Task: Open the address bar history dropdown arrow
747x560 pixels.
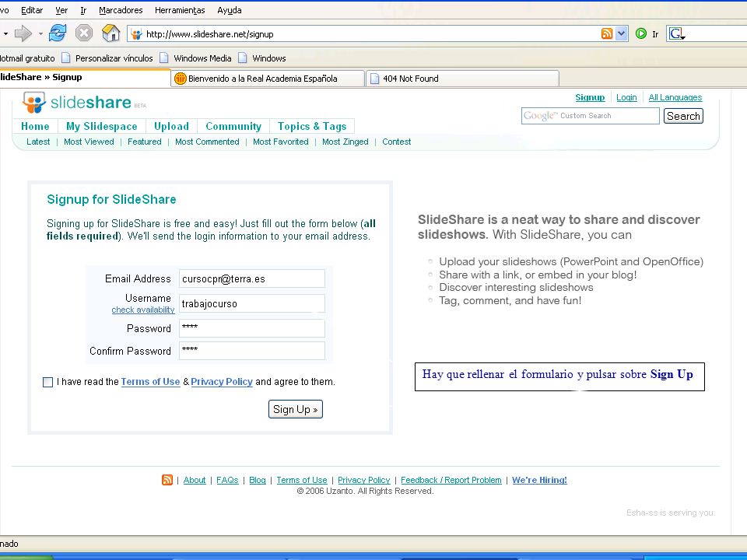Action: pos(621,33)
